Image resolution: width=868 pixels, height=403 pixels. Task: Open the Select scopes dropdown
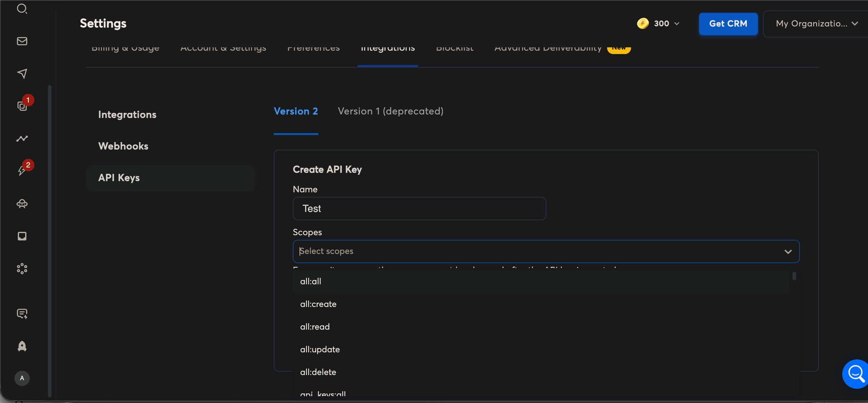(x=545, y=251)
